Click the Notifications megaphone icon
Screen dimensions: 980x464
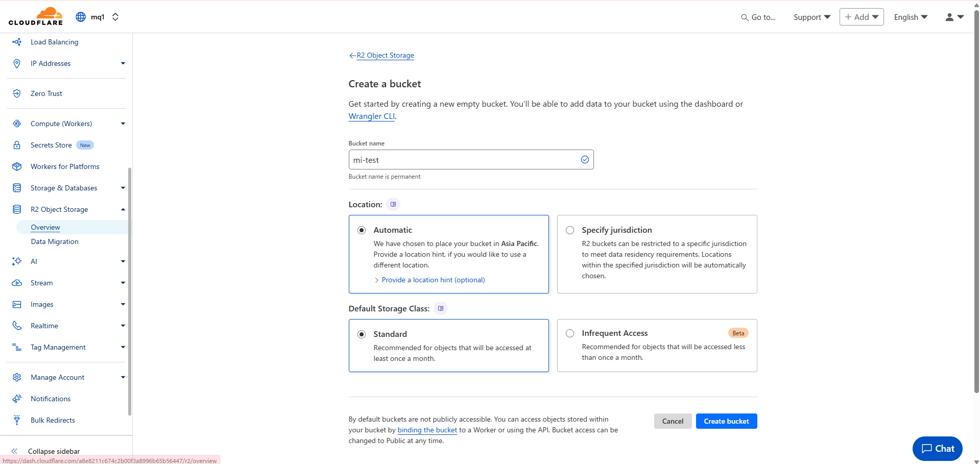(17, 399)
